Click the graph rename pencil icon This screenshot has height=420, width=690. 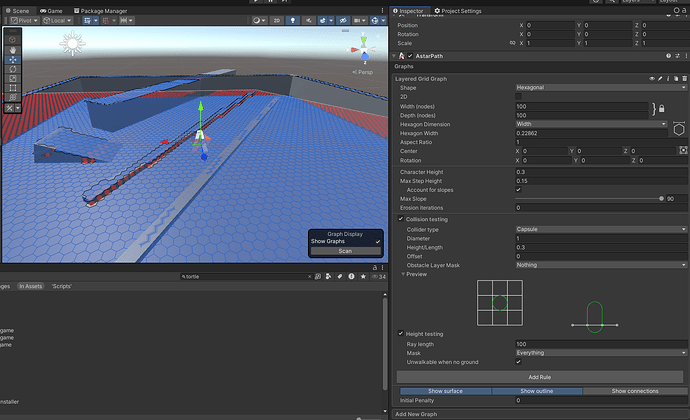pyautogui.click(x=662, y=78)
